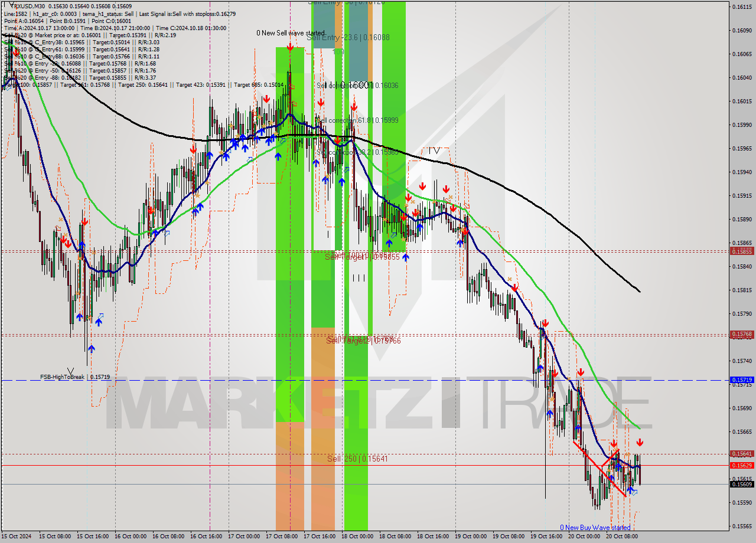Click the 0.15641 price tag
This screenshot has height=543, width=756.
[742, 454]
